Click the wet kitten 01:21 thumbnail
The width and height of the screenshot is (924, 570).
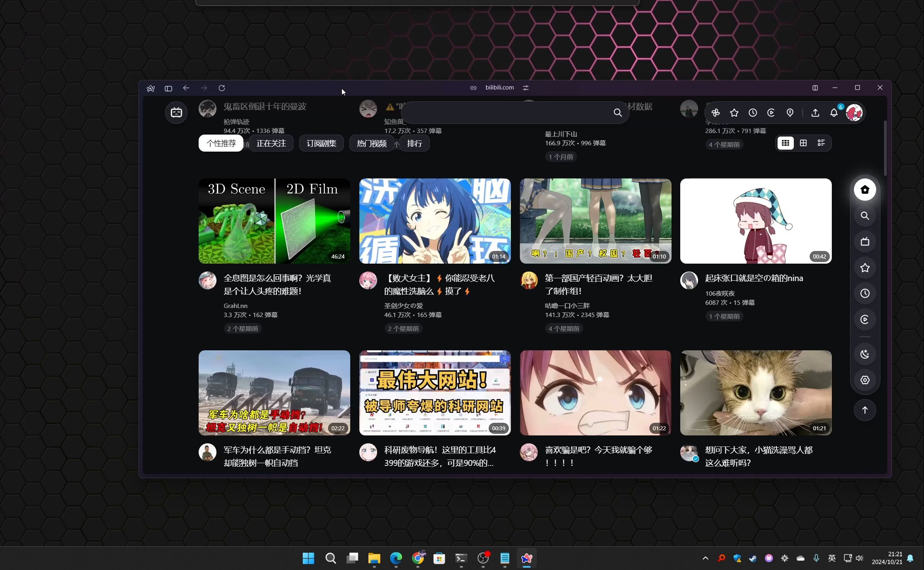tap(756, 393)
